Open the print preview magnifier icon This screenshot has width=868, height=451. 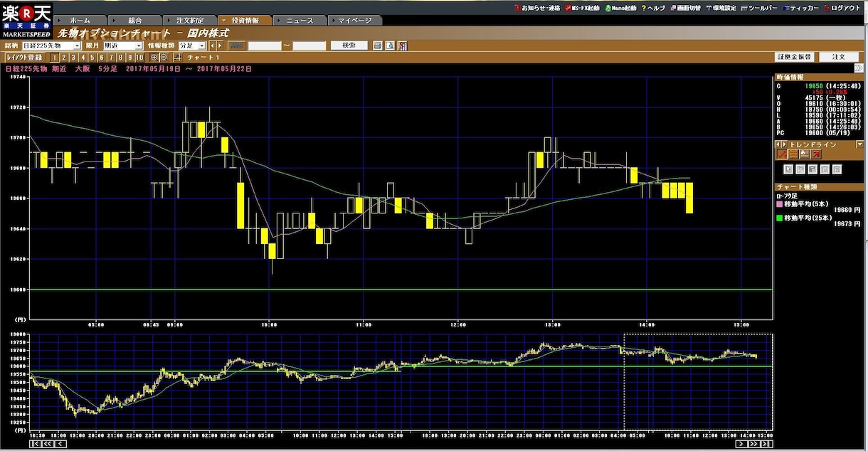[390, 46]
